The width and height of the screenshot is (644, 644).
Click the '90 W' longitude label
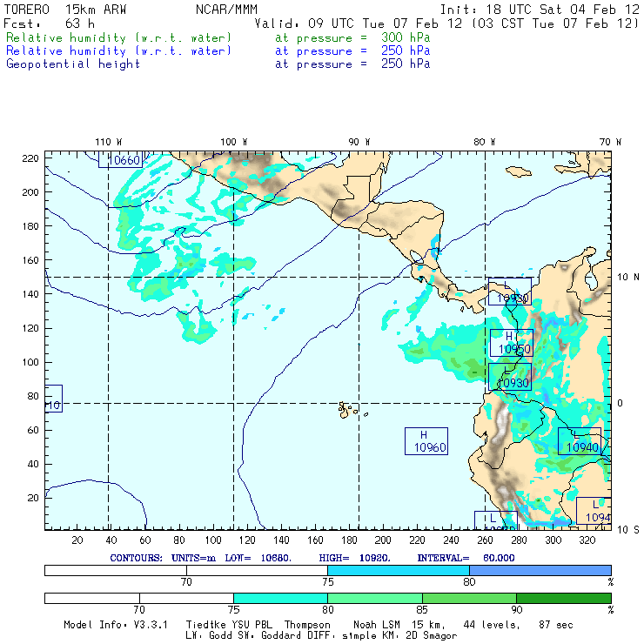point(359,142)
